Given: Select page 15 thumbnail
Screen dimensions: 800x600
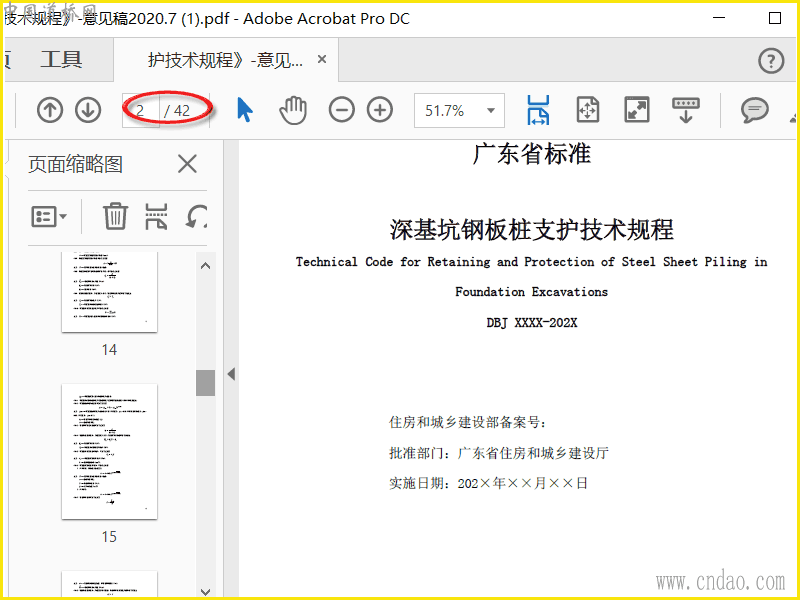Looking at the screenshot, I should [x=109, y=452].
